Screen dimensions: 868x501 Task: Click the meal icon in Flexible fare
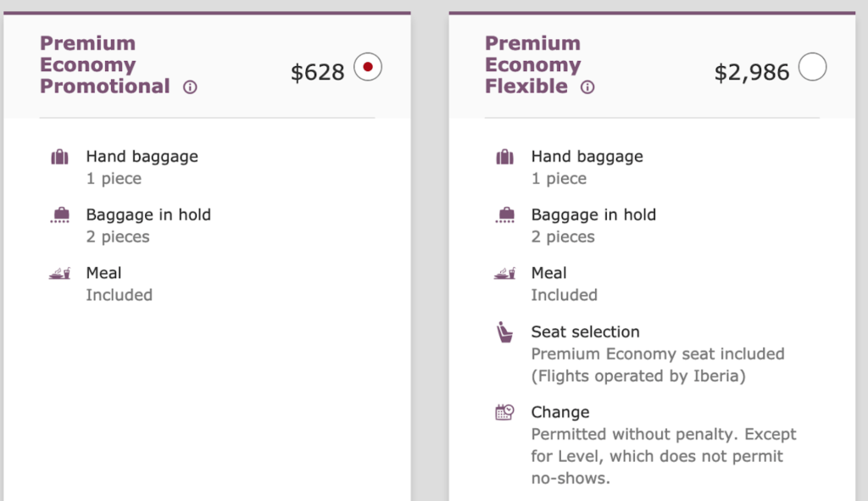(x=504, y=273)
